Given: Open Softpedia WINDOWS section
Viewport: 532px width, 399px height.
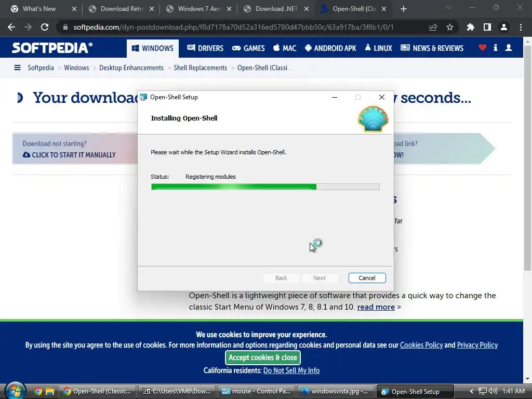Looking at the screenshot, I should click(x=153, y=48).
